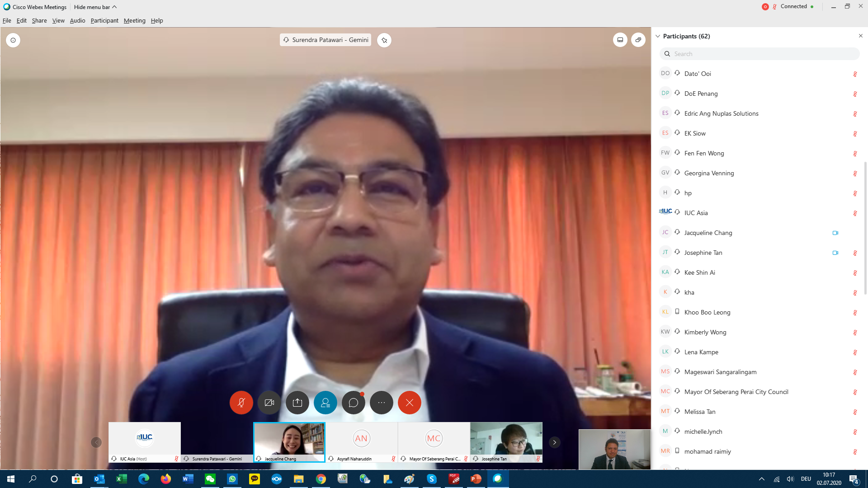Show next video thumbnails arrow
The height and width of the screenshot is (488, 868).
click(555, 442)
